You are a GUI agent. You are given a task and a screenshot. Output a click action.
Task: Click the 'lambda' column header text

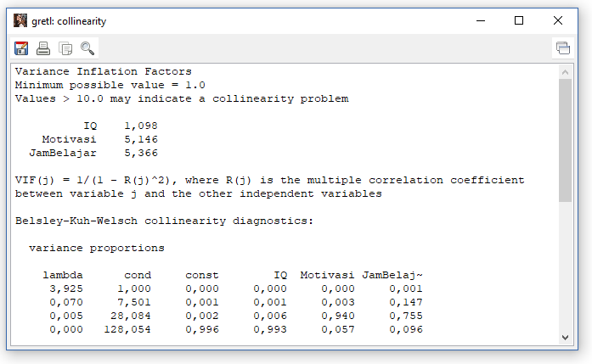(x=63, y=275)
